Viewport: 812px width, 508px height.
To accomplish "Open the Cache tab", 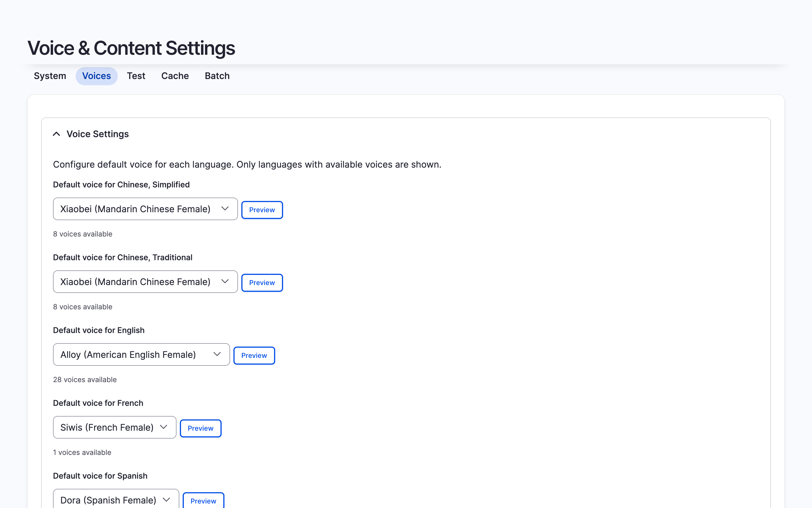I will [175, 76].
